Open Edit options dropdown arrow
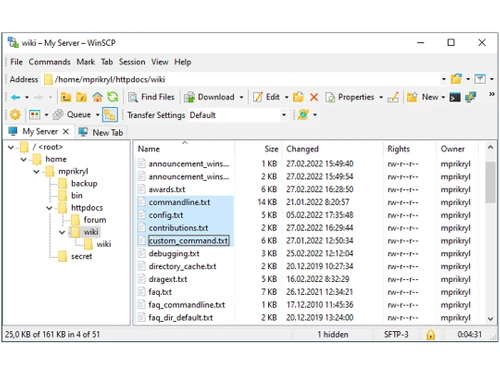Screen dimensions: 500x375 286,97
